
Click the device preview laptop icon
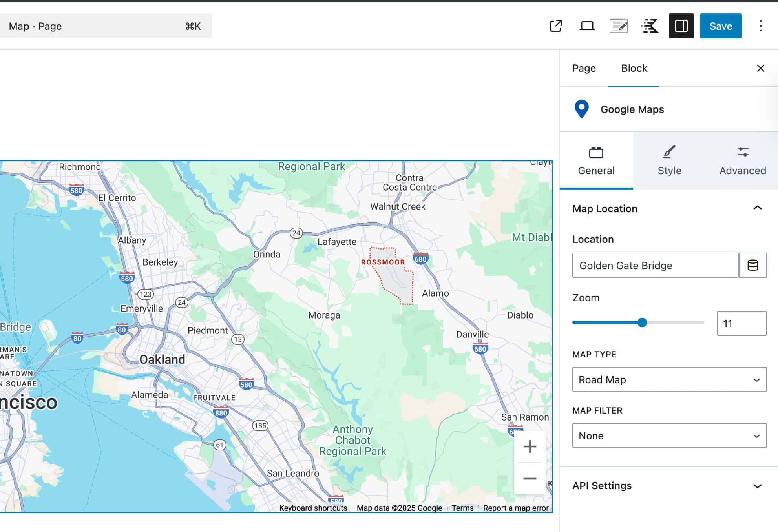pyautogui.click(x=587, y=26)
